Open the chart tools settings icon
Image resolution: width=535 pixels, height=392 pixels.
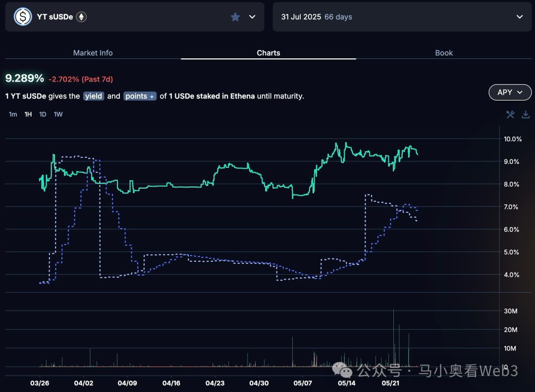coord(510,115)
